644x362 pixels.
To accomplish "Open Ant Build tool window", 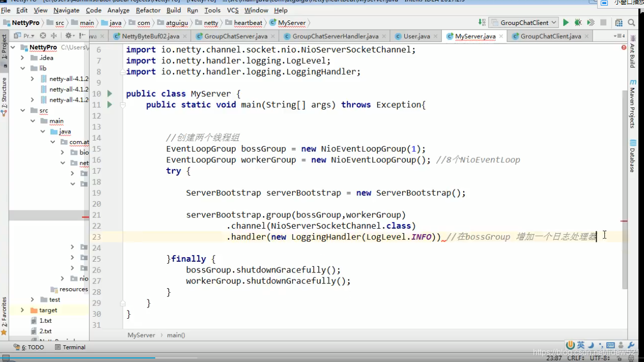I will [x=633, y=52].
